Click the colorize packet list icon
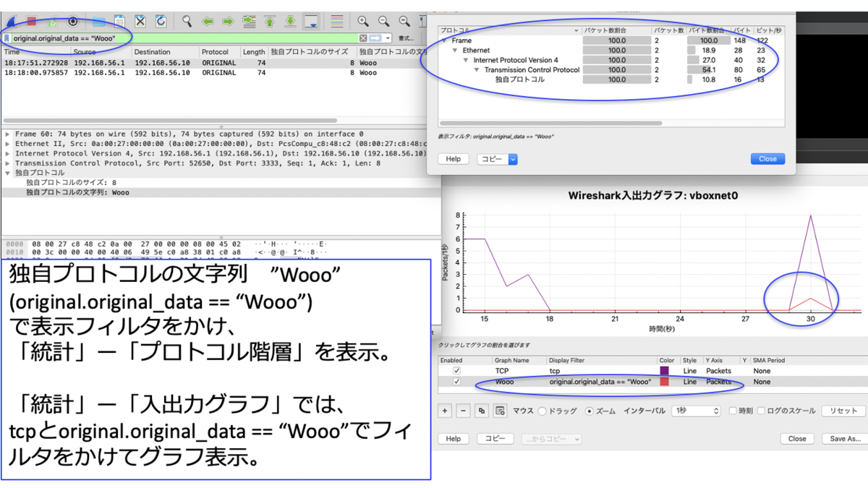The height and width of the screenshot is (488, 868). [337, 22]
